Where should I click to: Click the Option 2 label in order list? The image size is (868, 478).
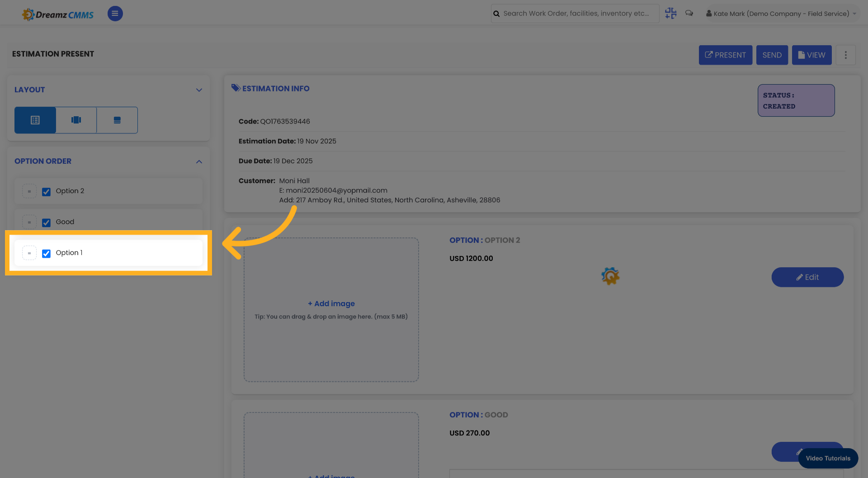click(x=70, y=191)
